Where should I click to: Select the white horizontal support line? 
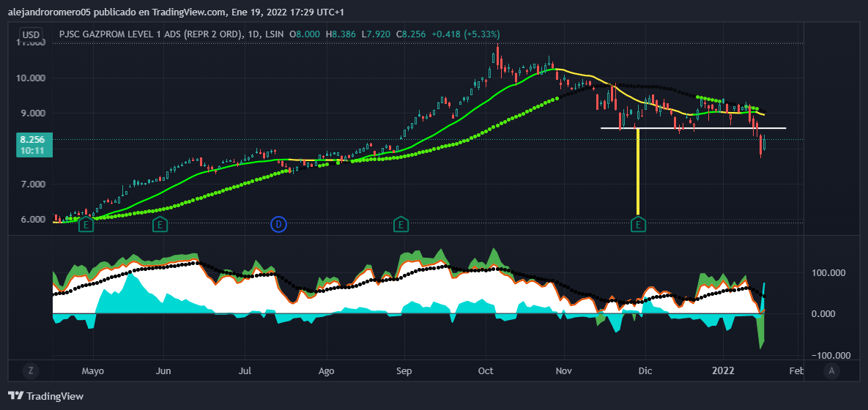(693, 128)
